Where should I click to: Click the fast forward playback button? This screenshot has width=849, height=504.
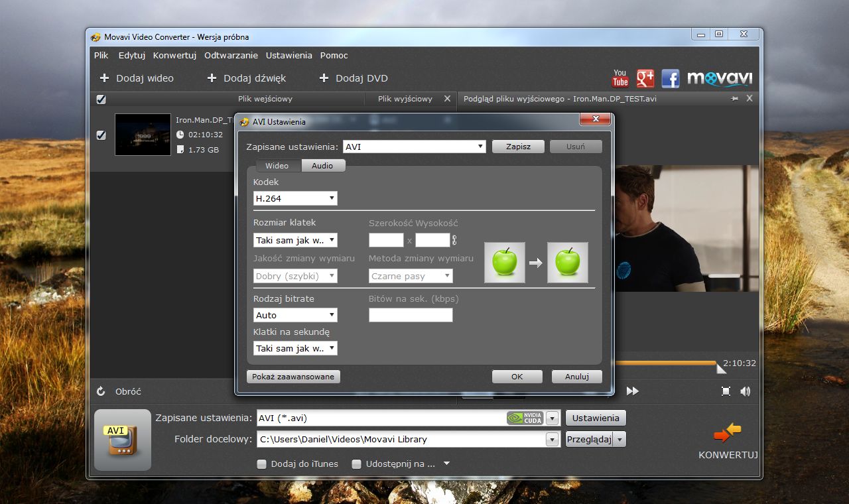pyautogui.click(x=633, y=391)
